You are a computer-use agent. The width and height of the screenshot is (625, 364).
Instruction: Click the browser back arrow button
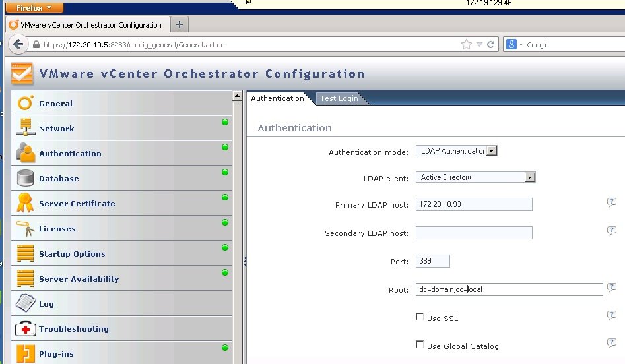pos(18,44)
